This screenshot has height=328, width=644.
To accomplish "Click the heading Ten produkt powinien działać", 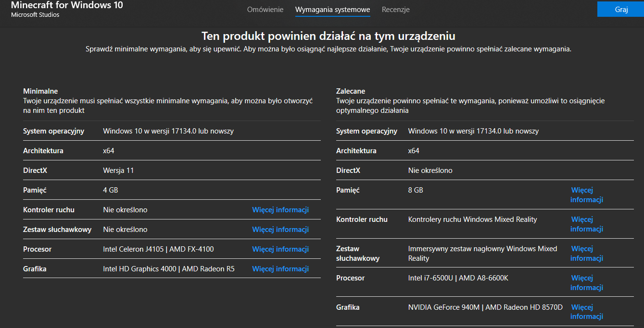I will click(328, 36).
